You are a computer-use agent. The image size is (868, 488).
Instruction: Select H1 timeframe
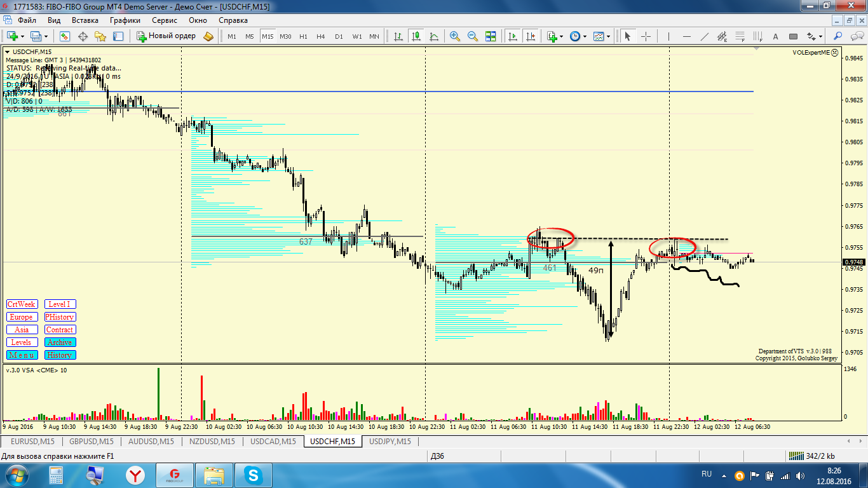tap(303, 36)
